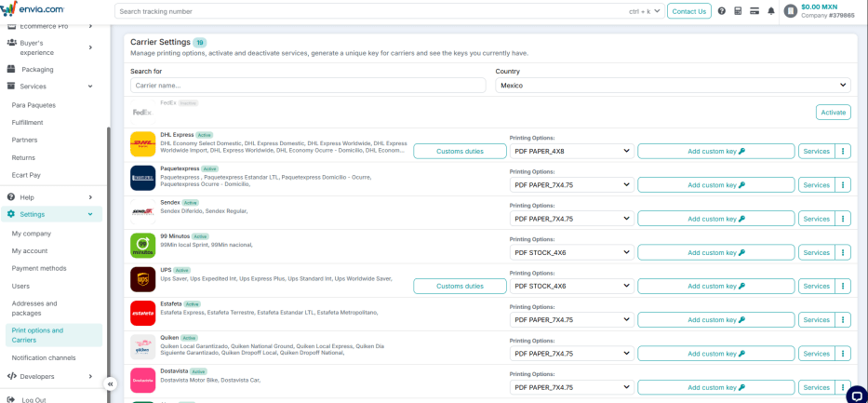Open the notifications bell

coord(770,11)
